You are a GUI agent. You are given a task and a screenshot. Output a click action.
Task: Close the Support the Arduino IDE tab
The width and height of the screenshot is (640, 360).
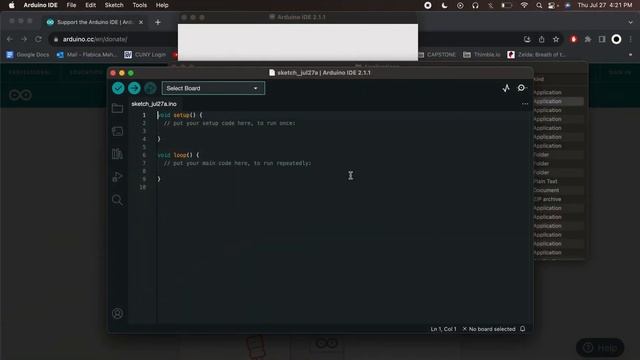(141, 22)
